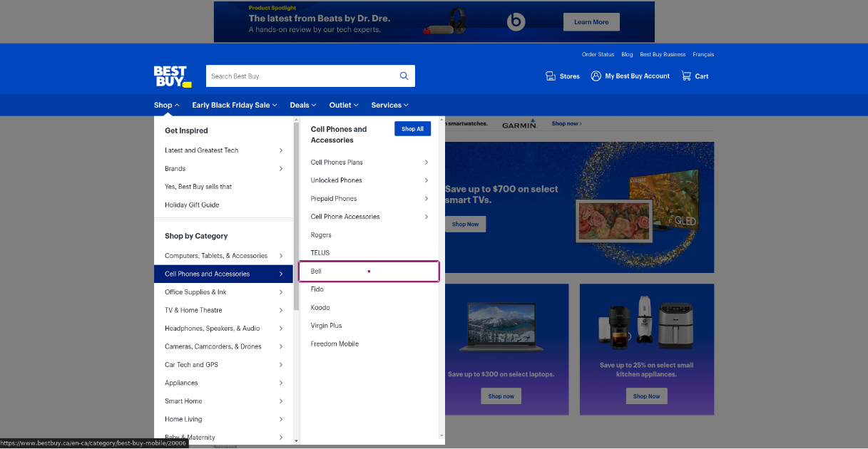The width and height of the screenshot is (868, 449).
Task: Click the Best Buy logo
Action: click(172, 76)
